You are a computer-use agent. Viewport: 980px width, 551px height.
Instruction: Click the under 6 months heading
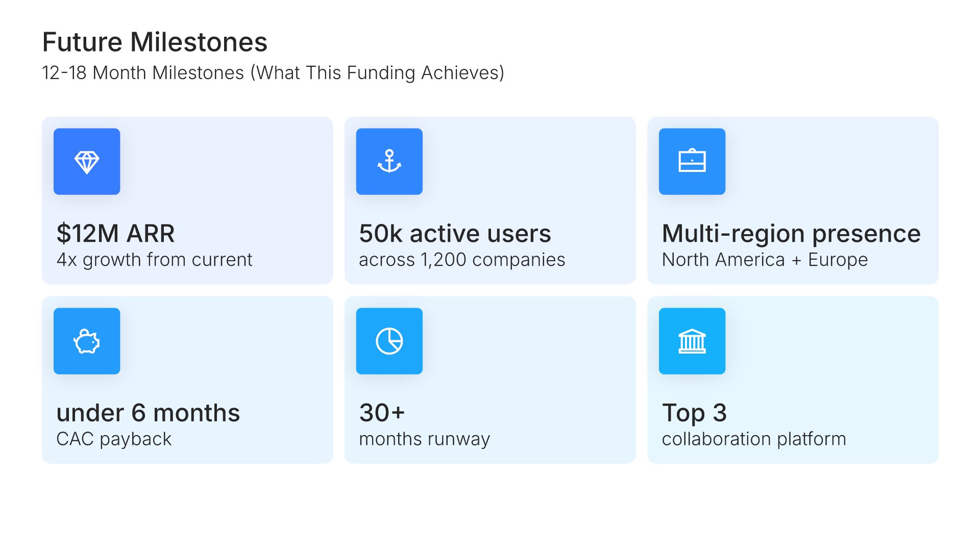point(148,413)
